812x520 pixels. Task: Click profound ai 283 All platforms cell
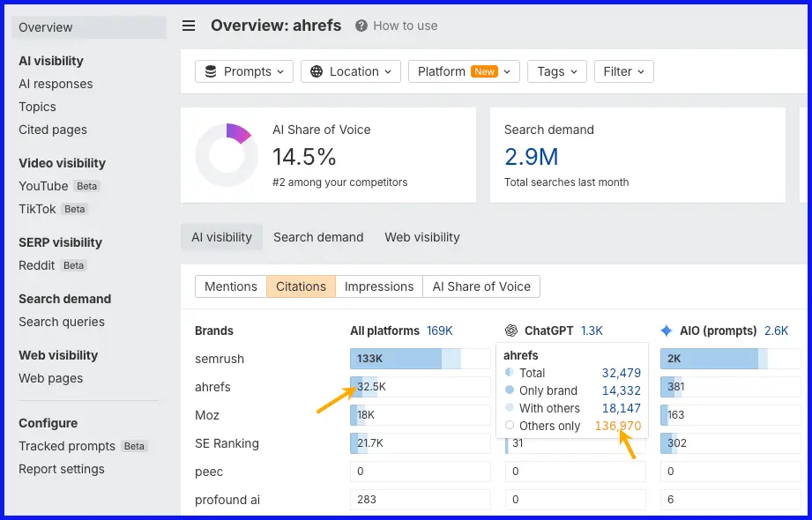tap(420, 500)
